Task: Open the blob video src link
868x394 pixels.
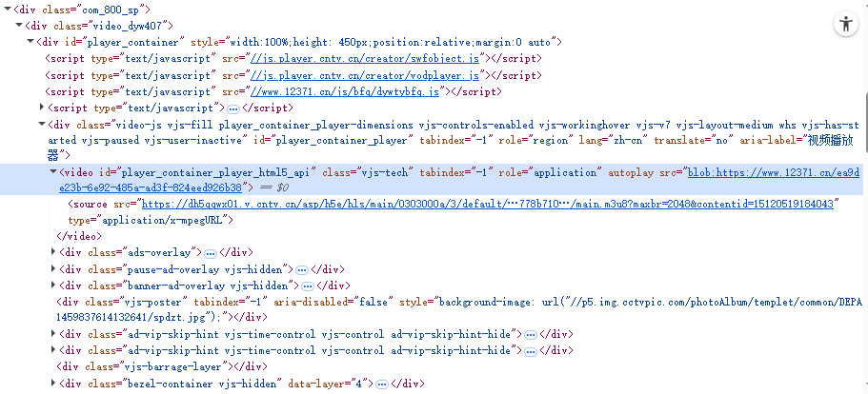Action: point(459,180)
